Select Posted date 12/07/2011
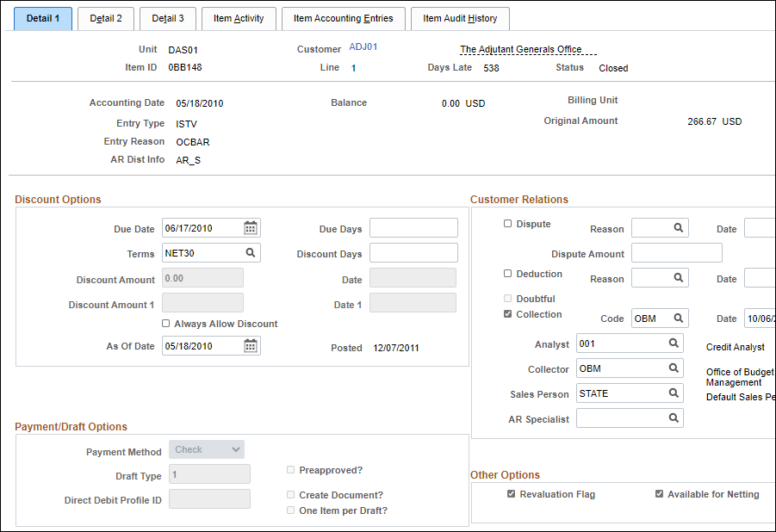776x532 pixels. [396, 348]
